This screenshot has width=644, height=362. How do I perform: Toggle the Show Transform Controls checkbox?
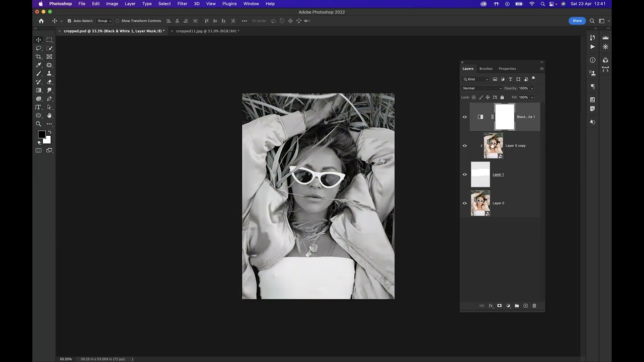click(x=117, y=21)
